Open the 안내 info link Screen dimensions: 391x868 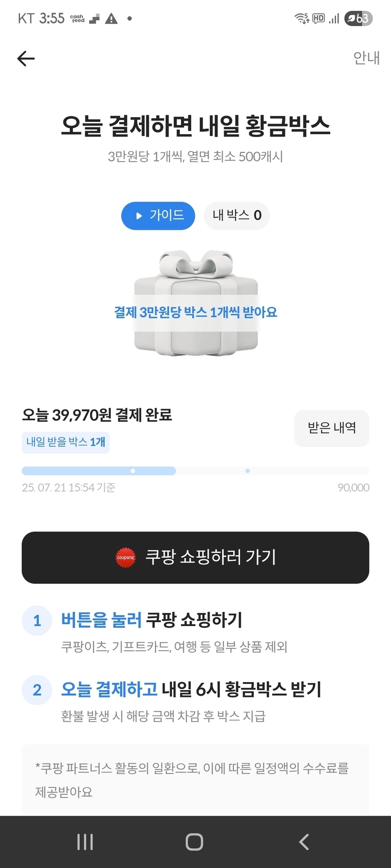click(366, 58)
